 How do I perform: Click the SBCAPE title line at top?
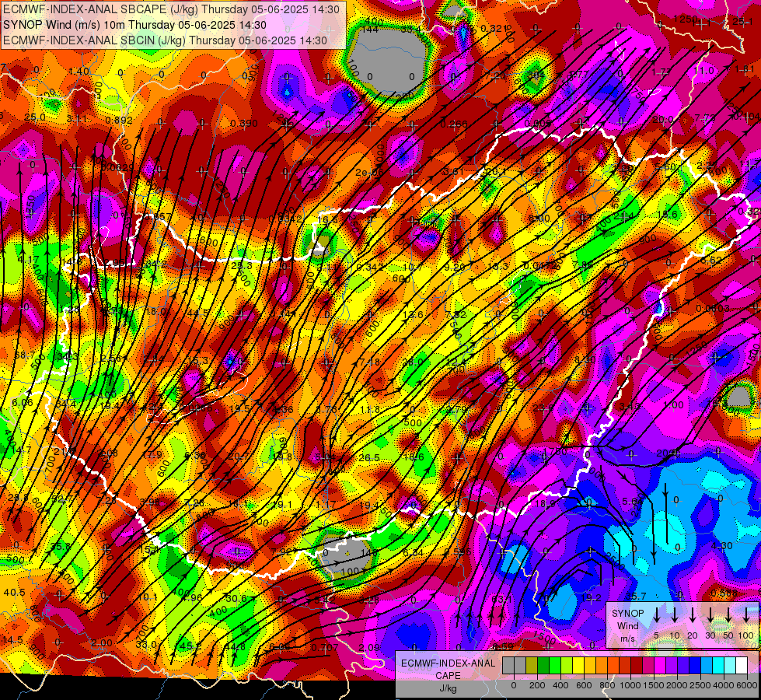click(x=171, y=9)
